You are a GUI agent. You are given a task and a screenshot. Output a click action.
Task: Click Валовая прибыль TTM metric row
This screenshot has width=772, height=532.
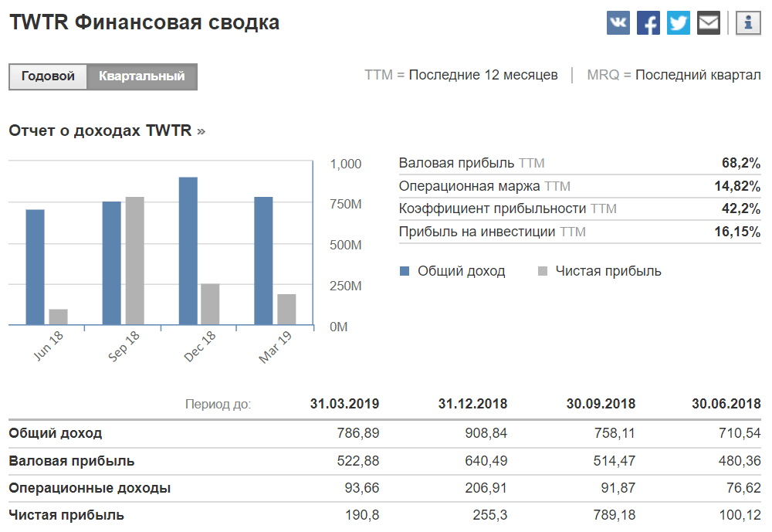point(471,163)
